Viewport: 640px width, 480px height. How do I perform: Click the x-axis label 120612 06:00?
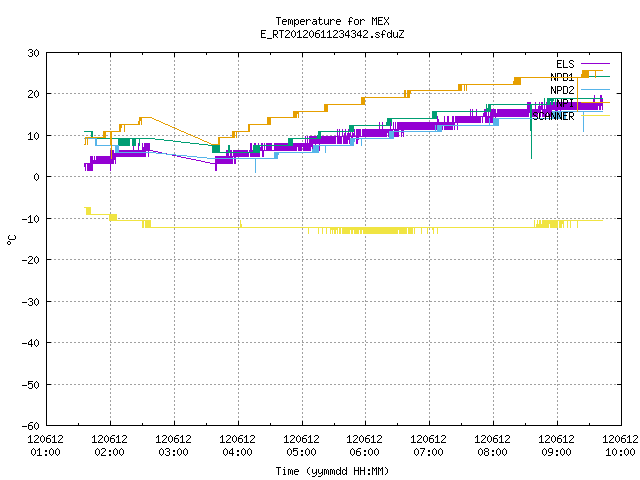click(x=364, y=446)
